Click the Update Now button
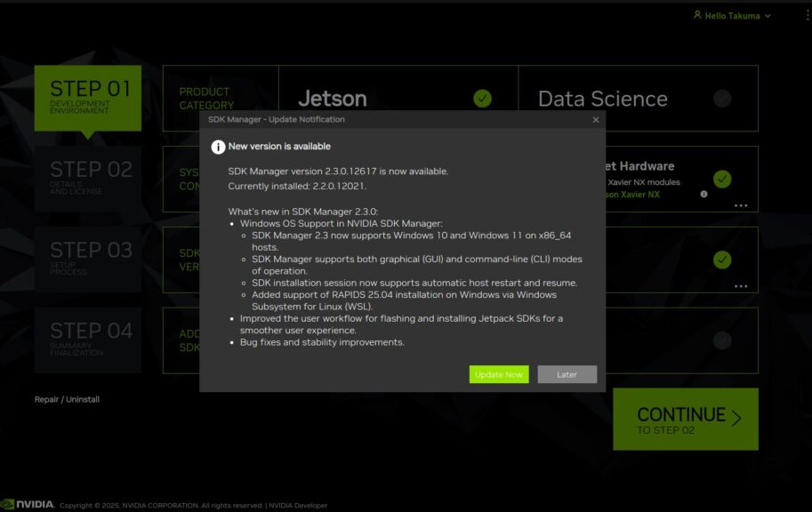812x512 pixels. pos(499,374)
